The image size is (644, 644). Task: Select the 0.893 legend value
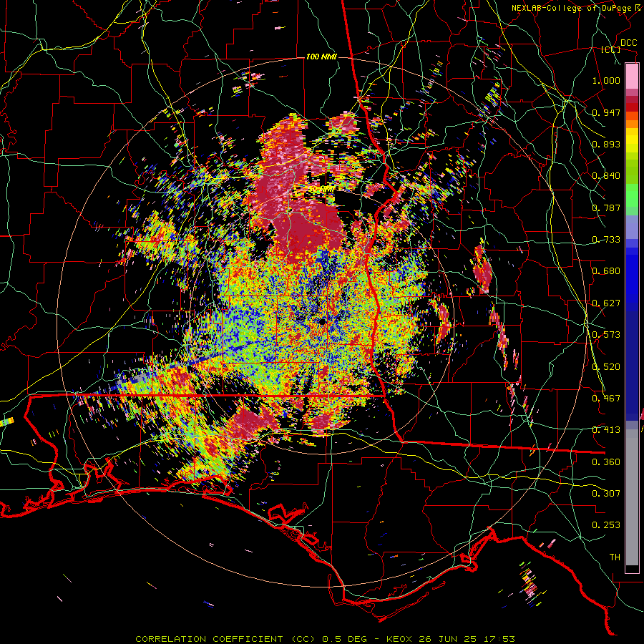click(x=606, y=144)
